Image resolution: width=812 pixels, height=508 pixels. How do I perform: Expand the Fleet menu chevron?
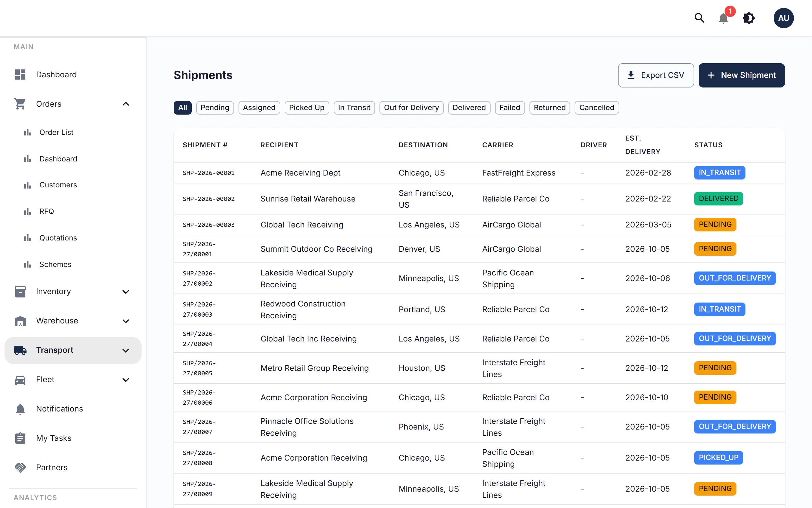tap(126, 380)
